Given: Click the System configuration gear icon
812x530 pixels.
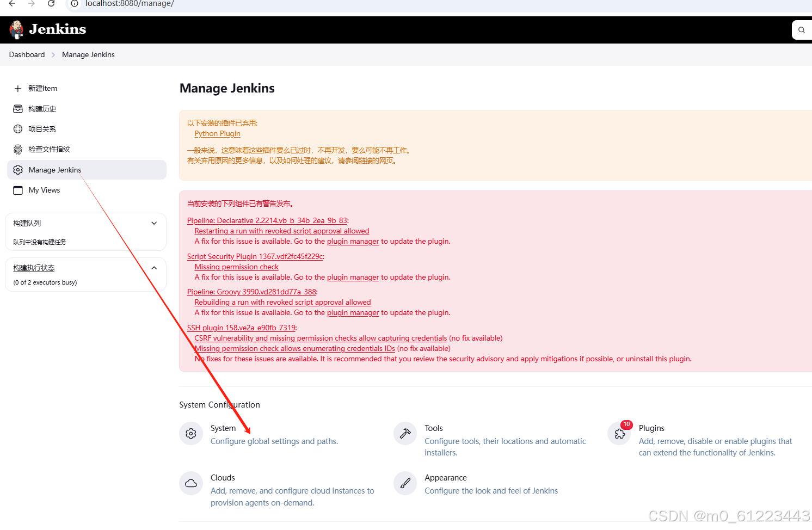Looking at the screenshot, I should point(191,433).
